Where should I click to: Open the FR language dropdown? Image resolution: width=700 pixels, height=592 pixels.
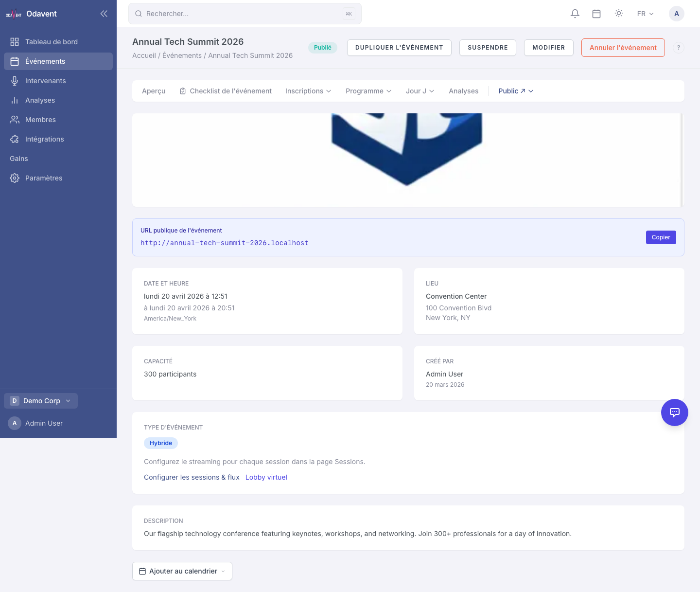(646, 14)
